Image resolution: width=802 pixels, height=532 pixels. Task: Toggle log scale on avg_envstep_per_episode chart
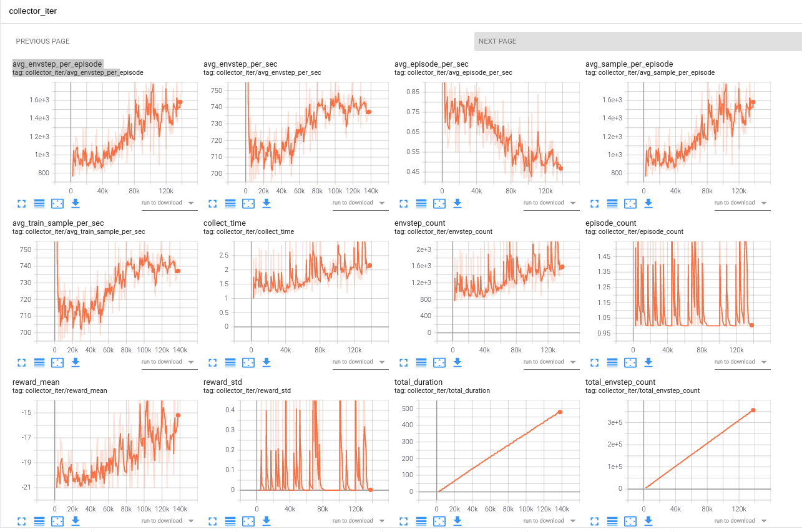tap(39, 203)
